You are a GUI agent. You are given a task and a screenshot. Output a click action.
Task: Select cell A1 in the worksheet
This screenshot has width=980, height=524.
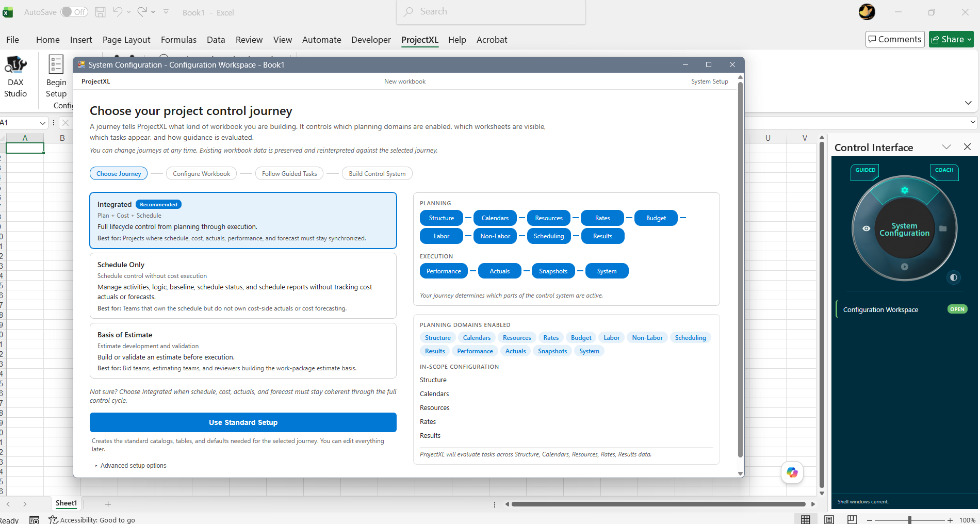25,148
